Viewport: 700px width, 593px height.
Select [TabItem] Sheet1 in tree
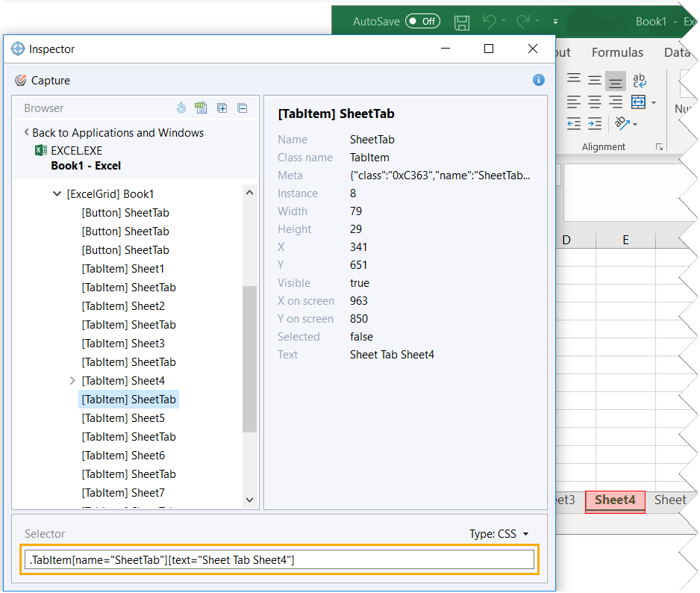(123, 269)
